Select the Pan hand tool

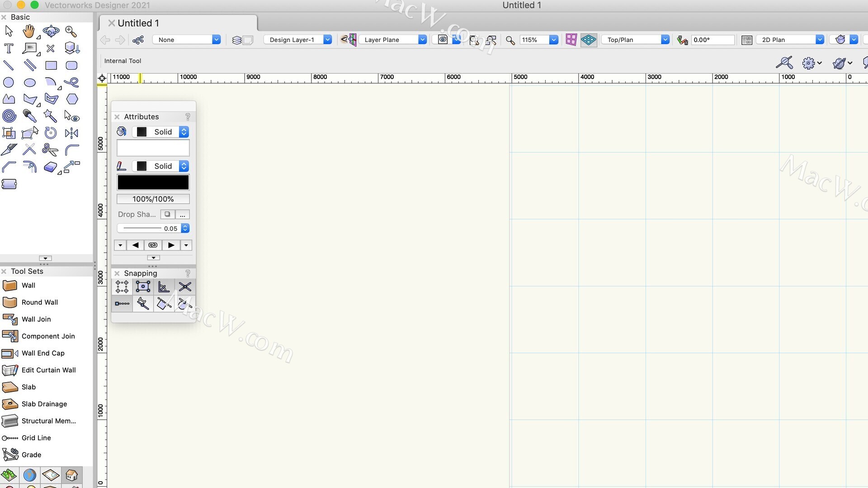(29, 31)
